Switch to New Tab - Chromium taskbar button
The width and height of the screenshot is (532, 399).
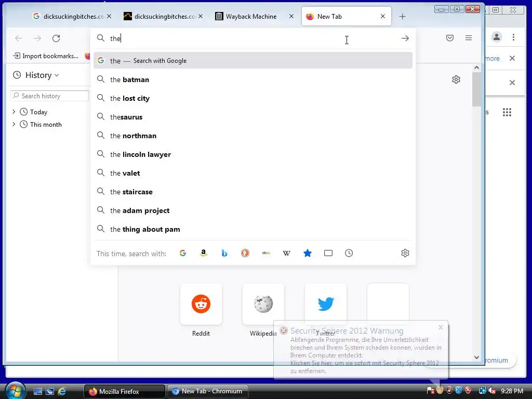coord(207,391)
